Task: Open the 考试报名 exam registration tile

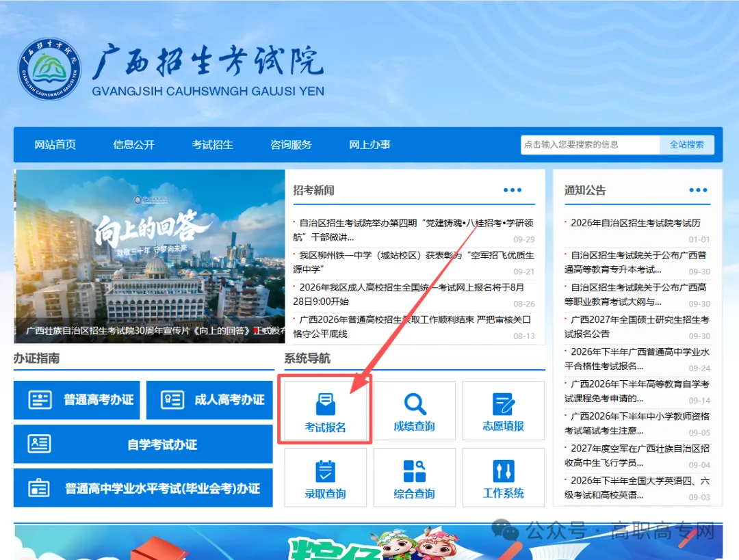Action: tap(325, 410)
